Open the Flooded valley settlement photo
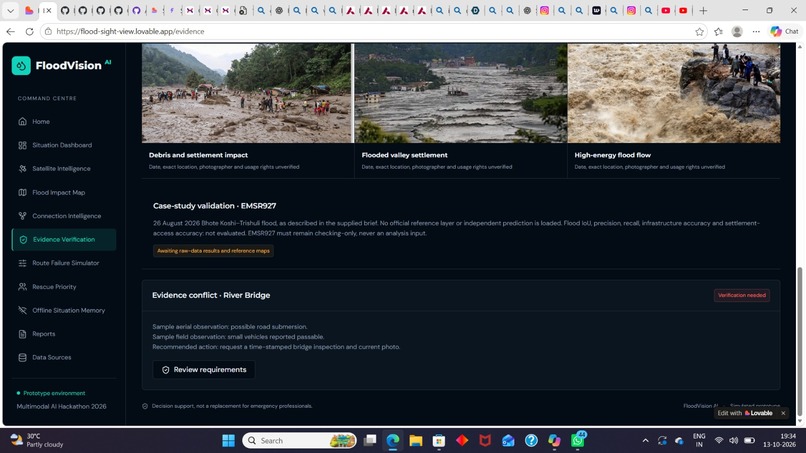The width and height of the screenshot is (806, 453). click(x=461, y=93)
